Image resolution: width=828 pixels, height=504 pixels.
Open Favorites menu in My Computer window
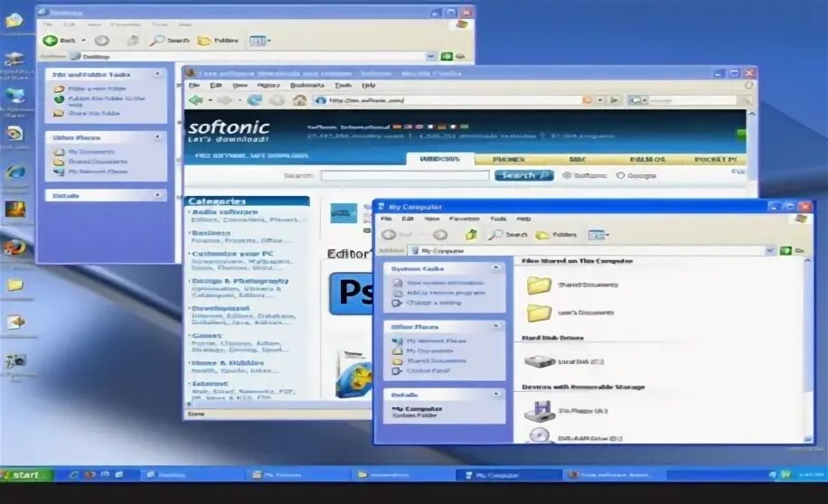[x=464, y=219]
